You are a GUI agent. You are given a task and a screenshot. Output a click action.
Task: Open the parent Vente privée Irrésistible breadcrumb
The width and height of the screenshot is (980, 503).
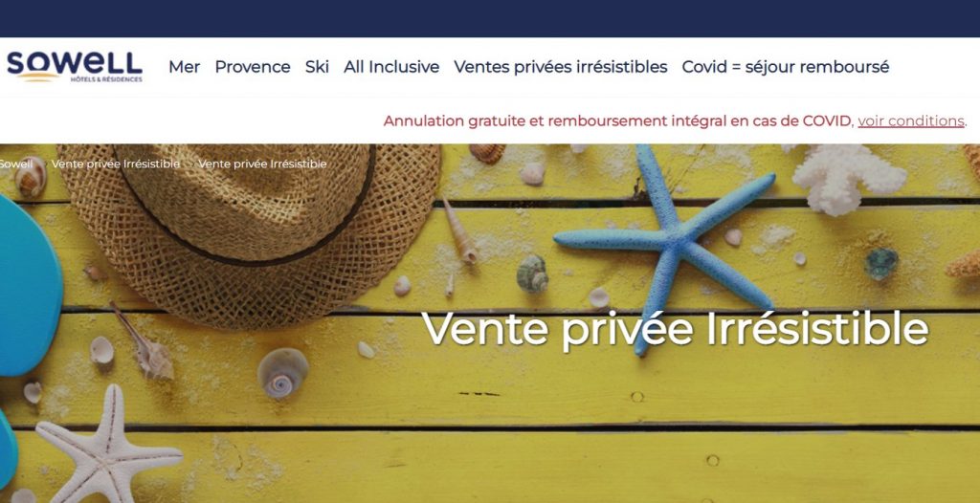point(116,164)
